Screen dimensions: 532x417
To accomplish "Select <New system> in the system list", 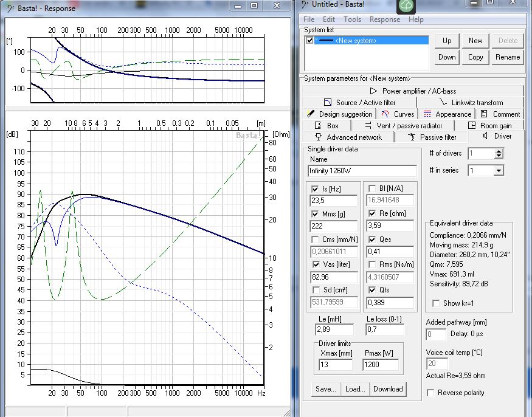I will coord(371,40).
